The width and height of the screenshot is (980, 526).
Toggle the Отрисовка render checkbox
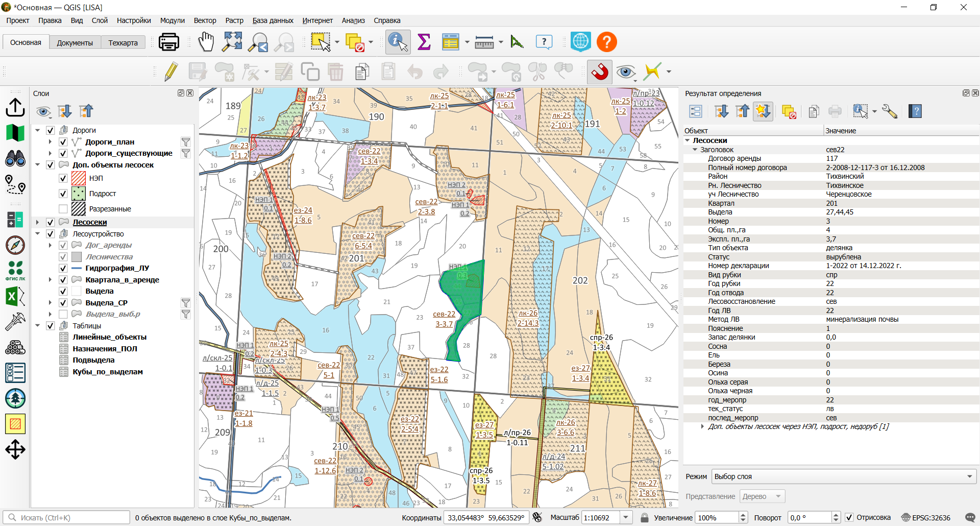click(x=849, y=517)
